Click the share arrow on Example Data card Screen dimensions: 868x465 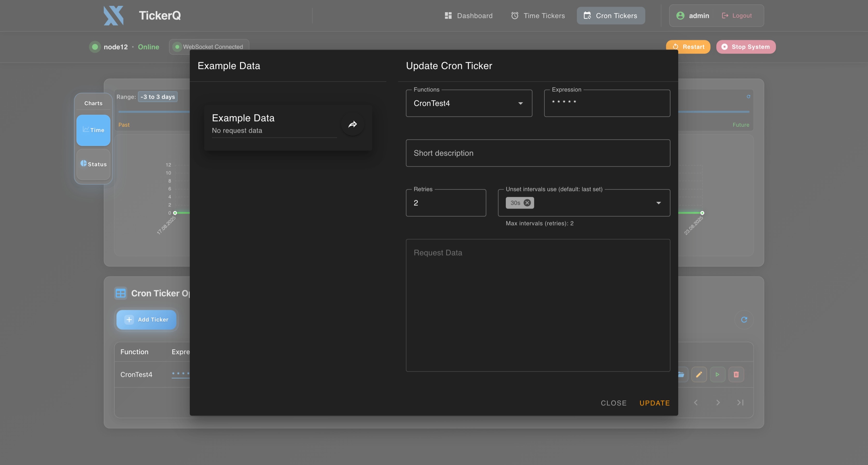click(x=352, y=125)
